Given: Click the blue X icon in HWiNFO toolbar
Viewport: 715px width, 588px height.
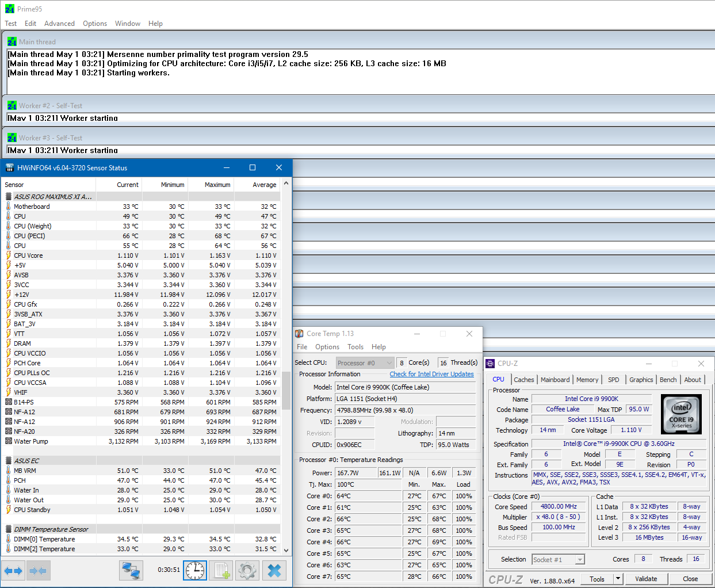Looking at the screenshot, I should coord(274,571).
